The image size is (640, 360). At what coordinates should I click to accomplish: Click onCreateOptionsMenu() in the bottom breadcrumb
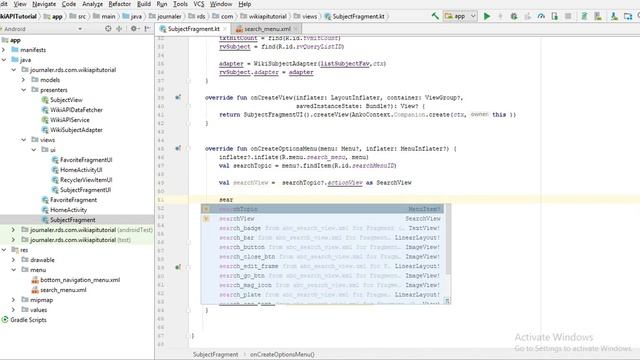pos(282,354)
